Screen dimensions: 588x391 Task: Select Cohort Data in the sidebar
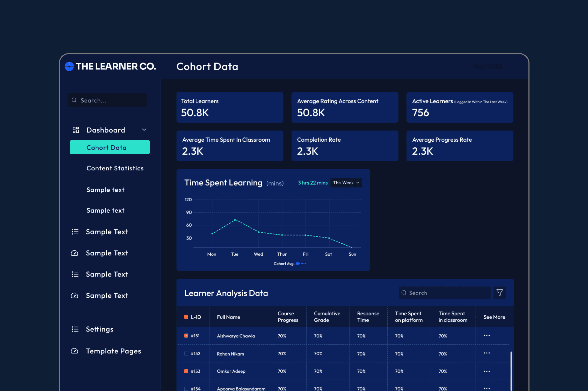[x=110, y=147]
